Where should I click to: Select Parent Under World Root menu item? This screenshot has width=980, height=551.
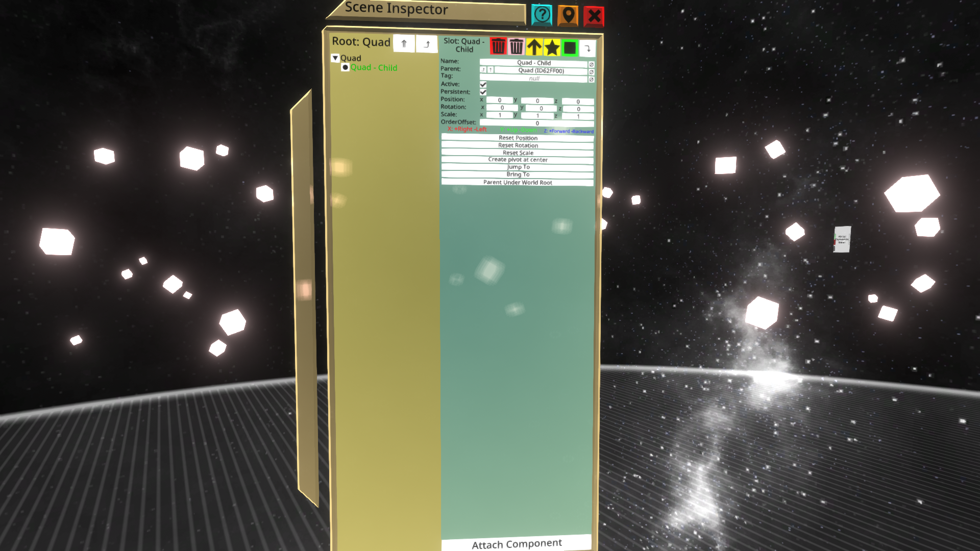(517, 182)
